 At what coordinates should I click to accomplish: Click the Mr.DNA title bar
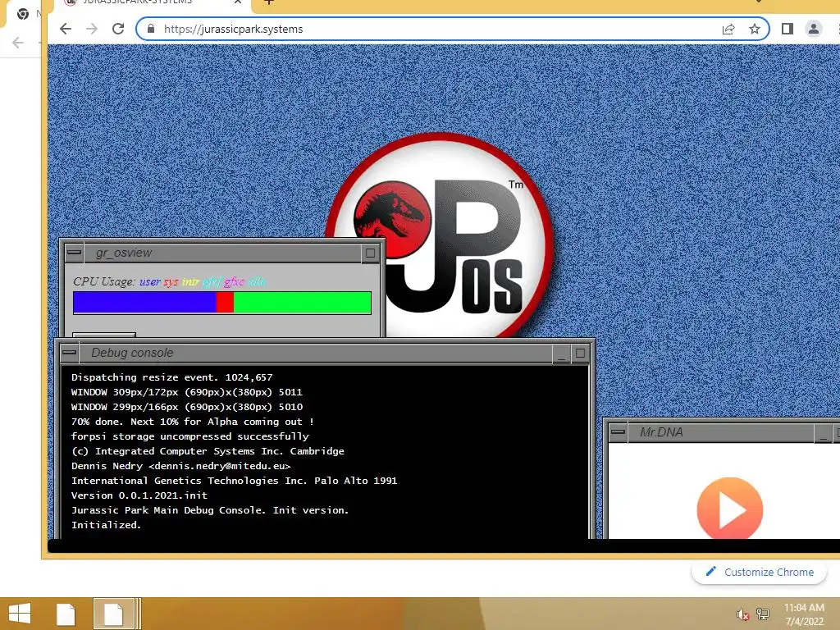click(x=720, y=431)
